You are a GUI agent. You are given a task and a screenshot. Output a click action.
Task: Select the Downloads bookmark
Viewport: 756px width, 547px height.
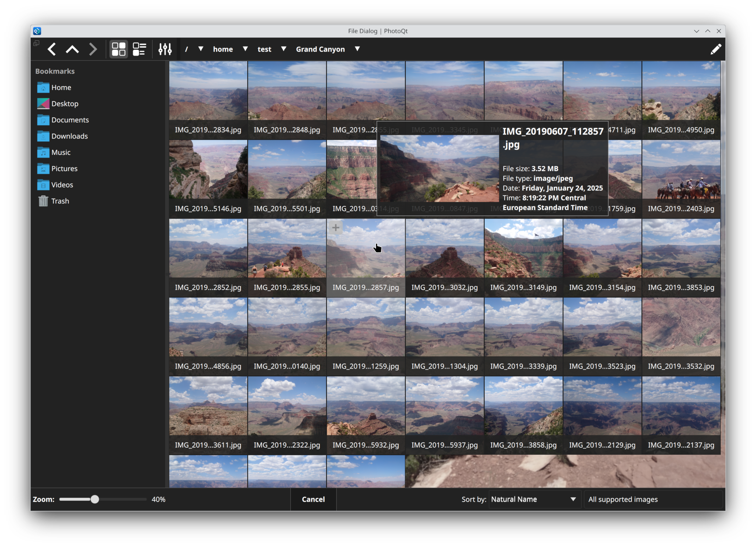69,136
